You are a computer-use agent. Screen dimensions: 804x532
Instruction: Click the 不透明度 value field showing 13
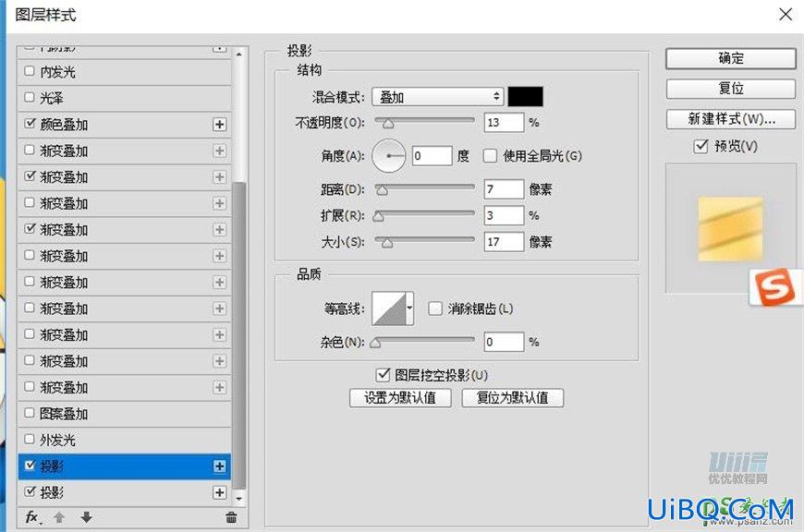pos(504,123)
